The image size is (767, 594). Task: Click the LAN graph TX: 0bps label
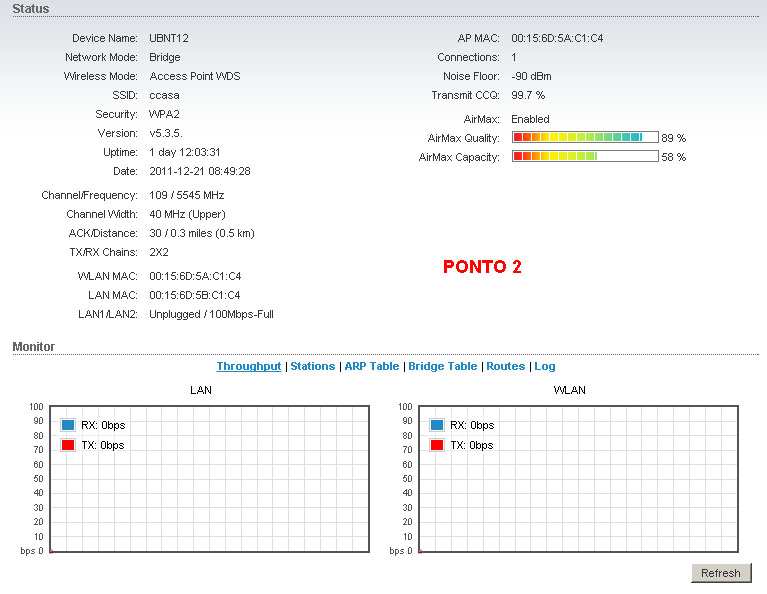(x=103, y=445)
